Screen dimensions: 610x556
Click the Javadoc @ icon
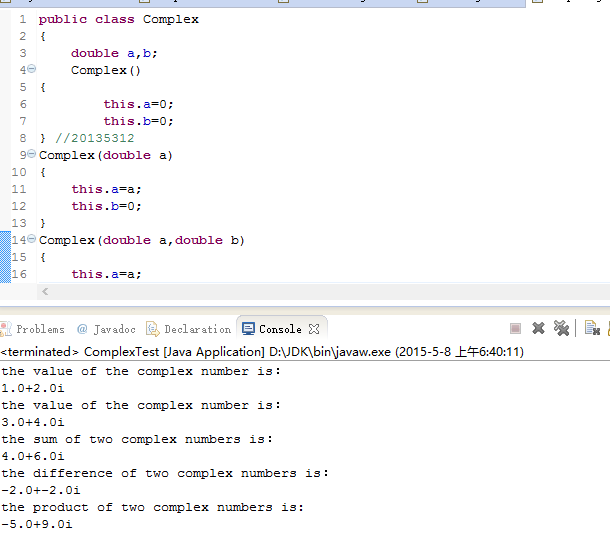[x=82, y=329]
